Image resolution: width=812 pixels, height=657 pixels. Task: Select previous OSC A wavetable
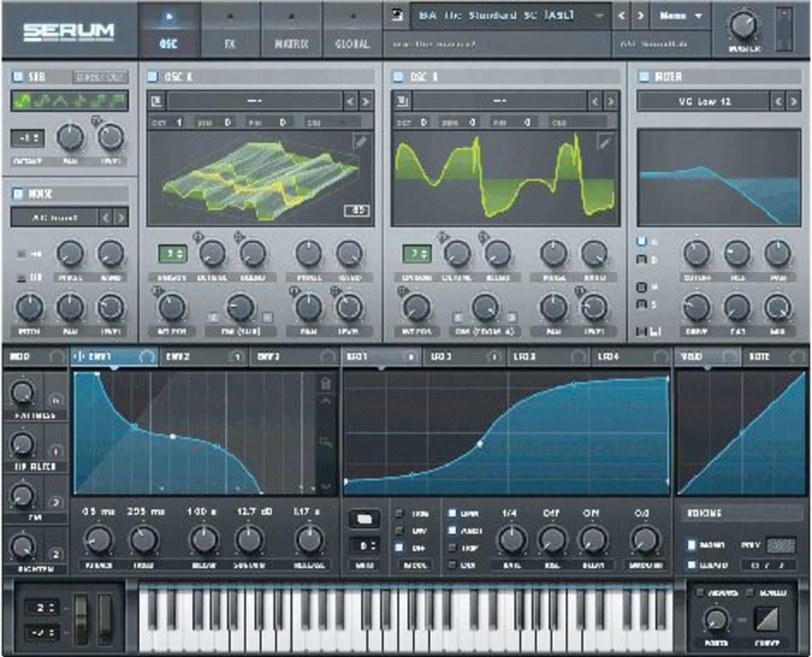(351, 101)
